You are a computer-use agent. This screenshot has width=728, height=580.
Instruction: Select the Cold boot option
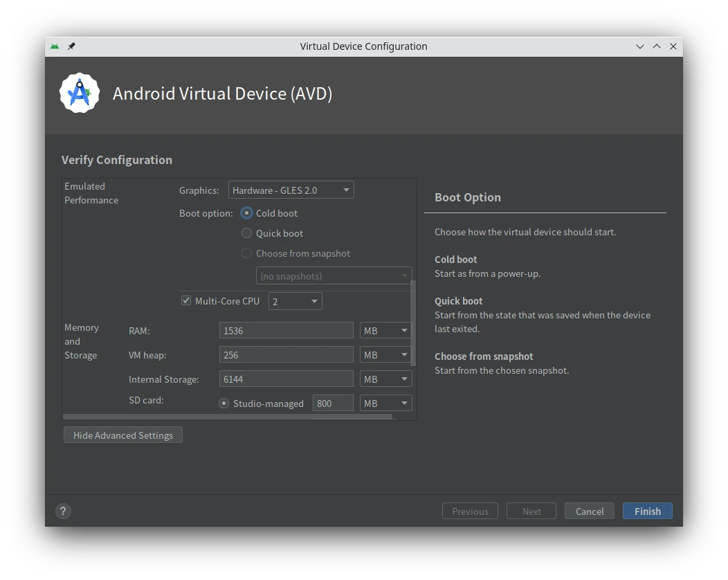click(246, 213)
